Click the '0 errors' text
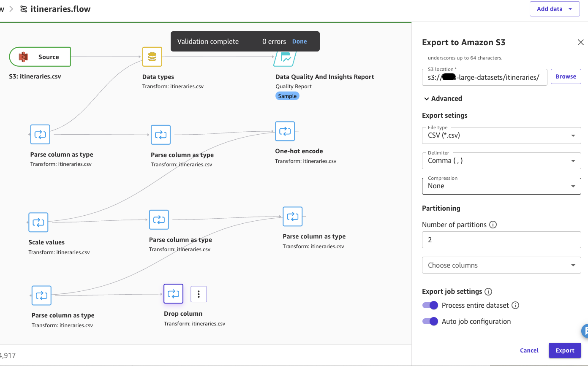 point(274,41)
